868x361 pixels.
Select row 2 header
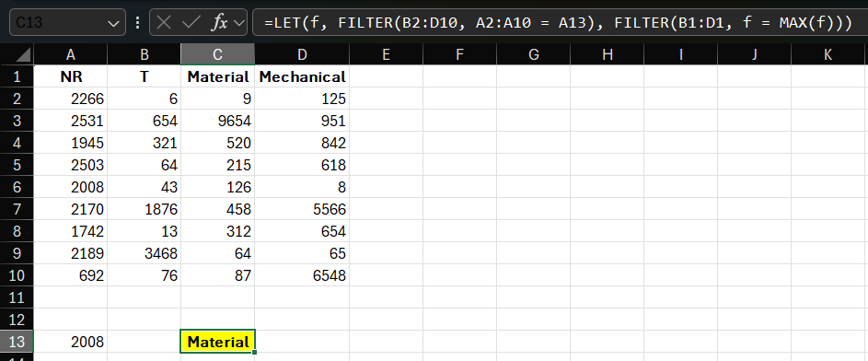[x=17, y=99]
